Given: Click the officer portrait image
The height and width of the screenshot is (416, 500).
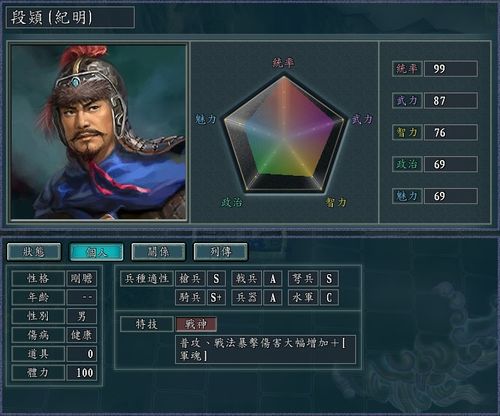Looking at the screenshot, I should point(98,132).
